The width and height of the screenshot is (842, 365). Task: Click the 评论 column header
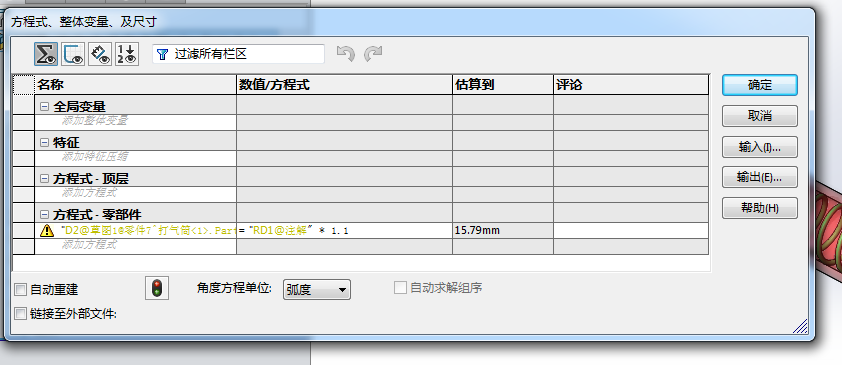pyautogui.click(x=631, y=85)
